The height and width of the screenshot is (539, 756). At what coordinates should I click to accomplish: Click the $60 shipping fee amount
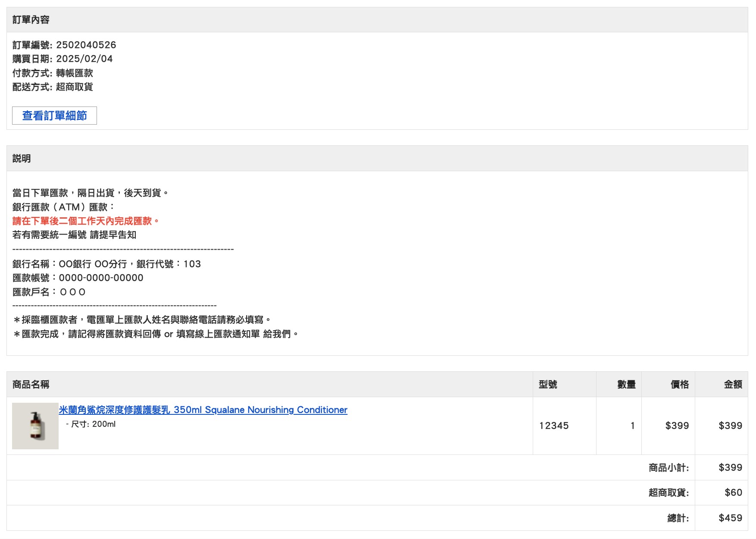coord(733,492)
